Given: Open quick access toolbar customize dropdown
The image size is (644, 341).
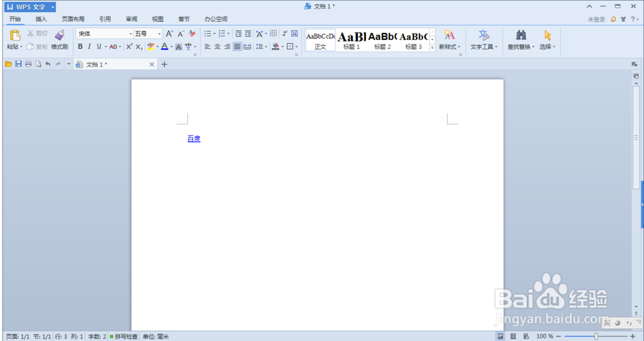Looking at the screenshot, I should click(x=69, y=64).
